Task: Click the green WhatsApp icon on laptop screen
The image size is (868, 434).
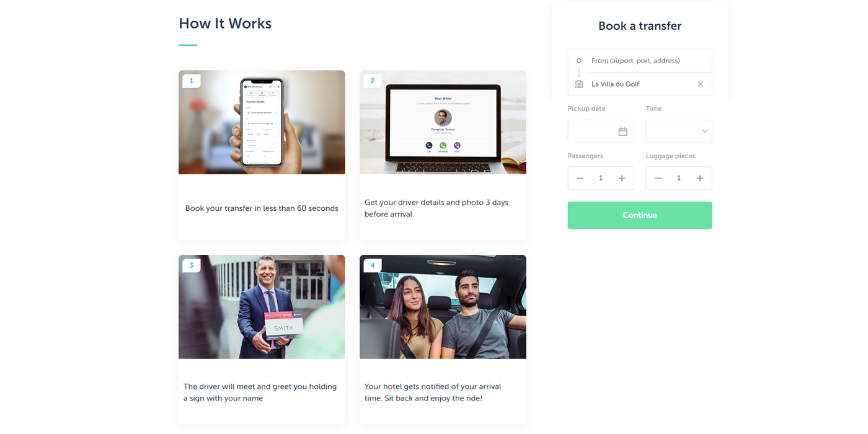Action: [x=443, y=146]
